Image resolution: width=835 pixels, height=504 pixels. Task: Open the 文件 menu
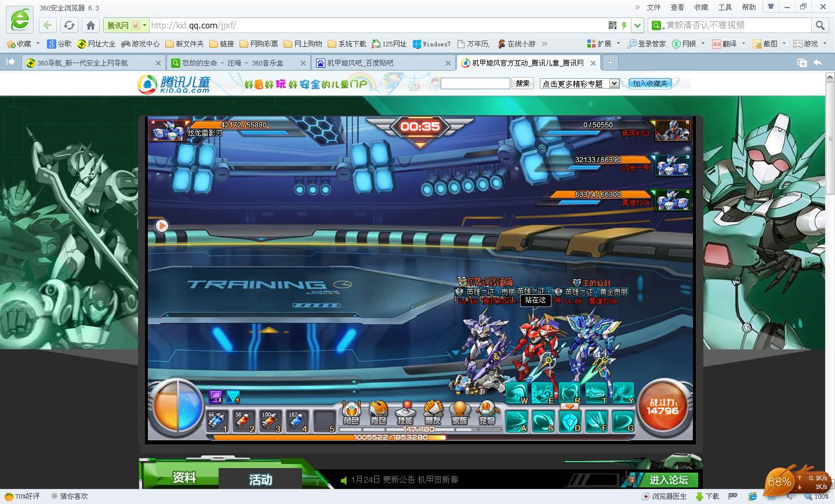654,8
